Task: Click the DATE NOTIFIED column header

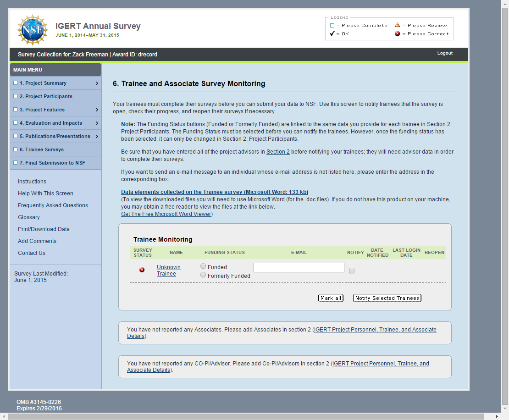Action: tap(377, 253)
